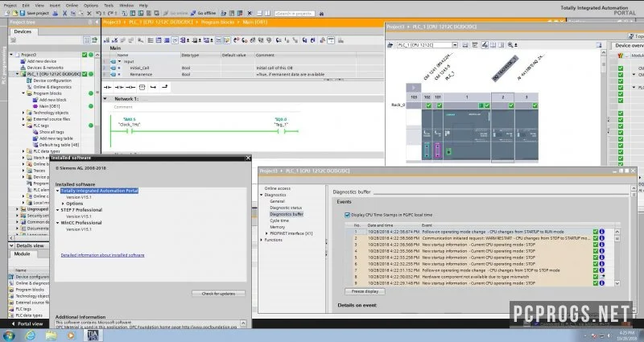This screenshot has width=644, height=342.
Task: Select rack slot 2 module in device view
Action: (x=502, y=127)
